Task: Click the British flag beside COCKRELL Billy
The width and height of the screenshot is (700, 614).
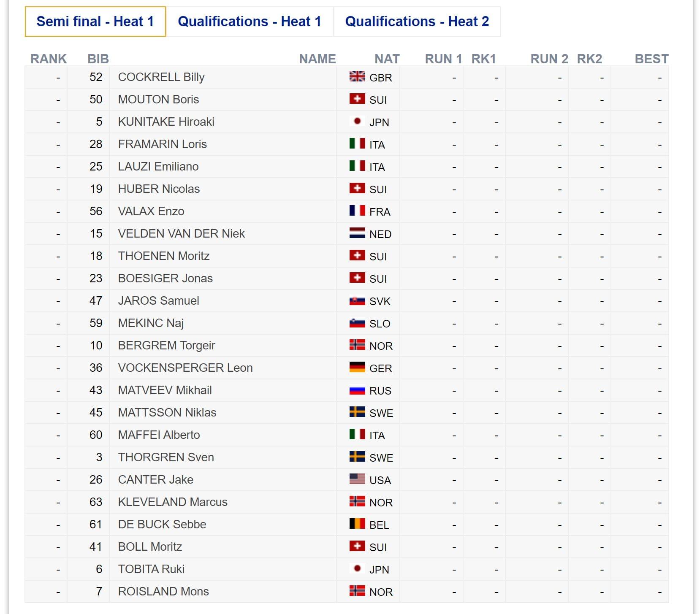Action: pyautogui.click(x=357, y=76)
